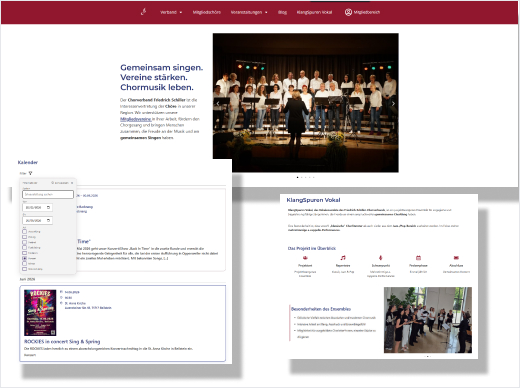
Task: Open the ROCKIES concert poster thumbnail
Action: [x=40, y=313]
